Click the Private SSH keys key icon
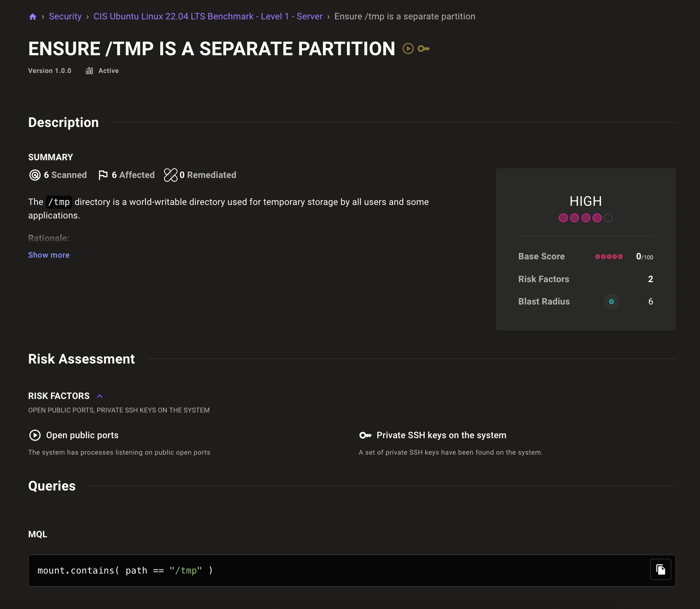Viewport: 700px width, 609px height. [x=365, y=435]
